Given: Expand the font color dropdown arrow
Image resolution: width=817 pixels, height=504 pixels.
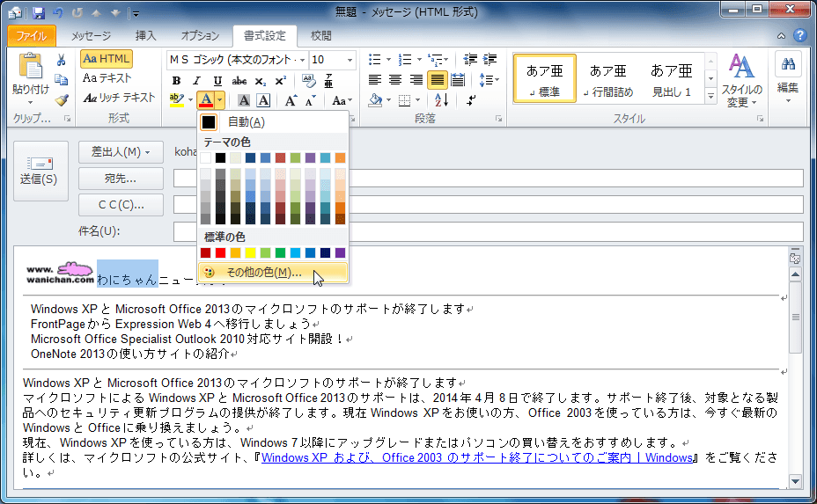Looking at the screenshot, I should pos(220,100).
